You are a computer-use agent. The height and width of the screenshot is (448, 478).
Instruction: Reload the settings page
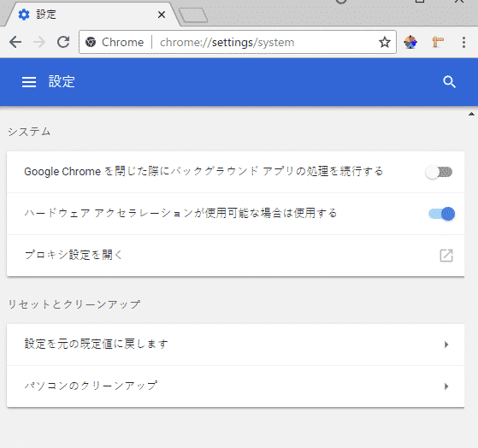63,42
